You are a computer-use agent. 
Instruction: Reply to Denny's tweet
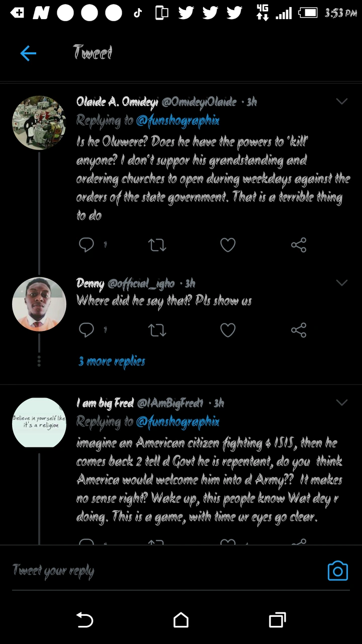tap(86, 330)
